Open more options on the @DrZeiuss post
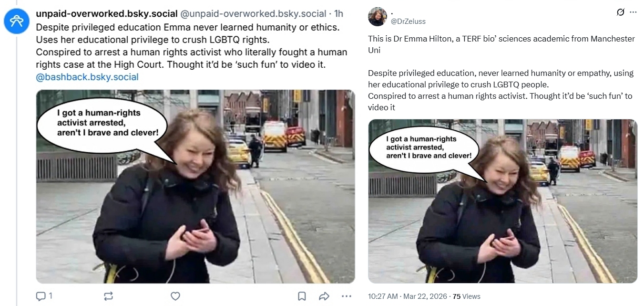The width and height of the screenshot is (644, 306). coord(633,12)
